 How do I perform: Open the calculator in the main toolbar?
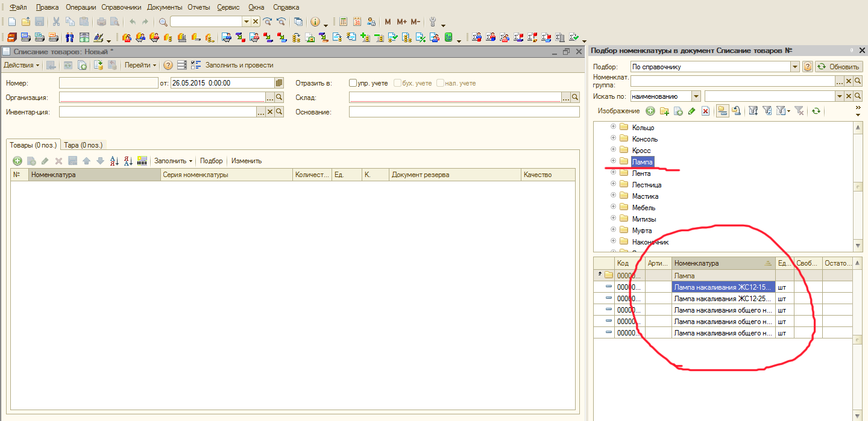344,22
